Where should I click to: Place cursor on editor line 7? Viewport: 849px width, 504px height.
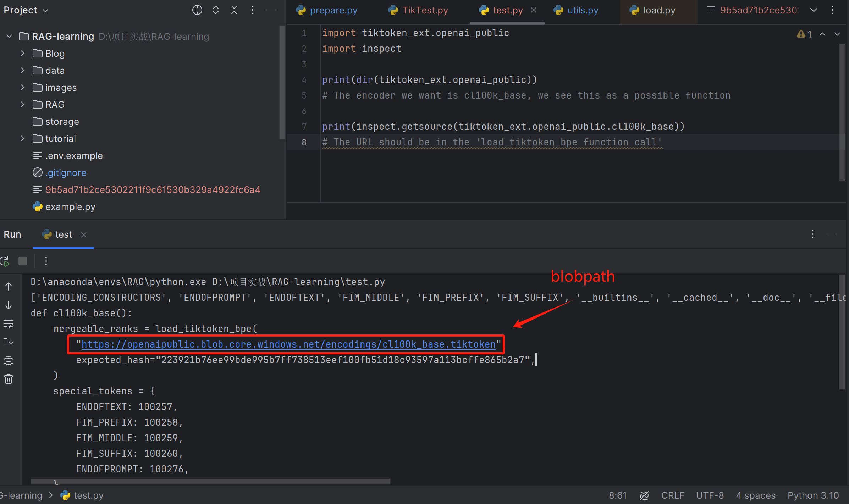[503, 127]
